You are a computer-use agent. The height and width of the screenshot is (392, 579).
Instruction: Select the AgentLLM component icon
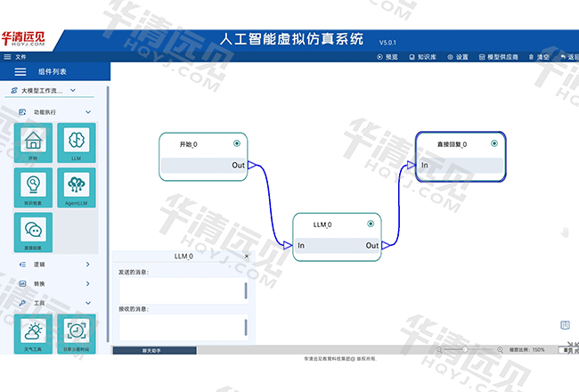77,188
